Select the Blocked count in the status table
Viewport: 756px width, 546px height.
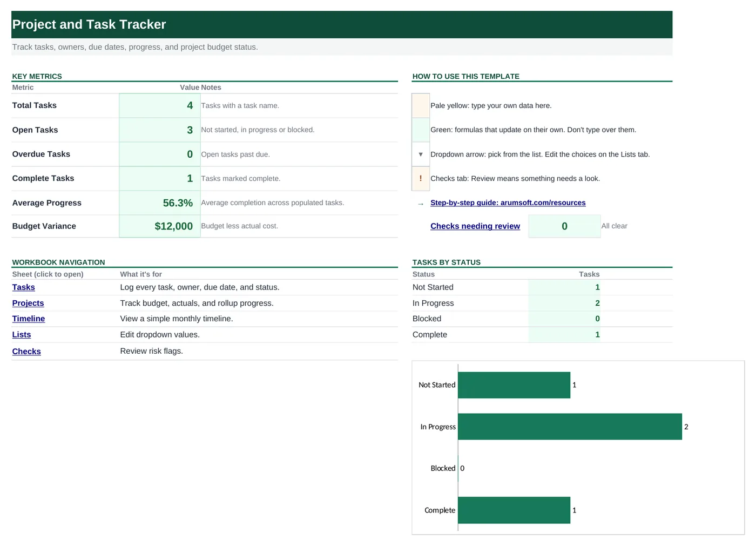[x=564, y=319]
